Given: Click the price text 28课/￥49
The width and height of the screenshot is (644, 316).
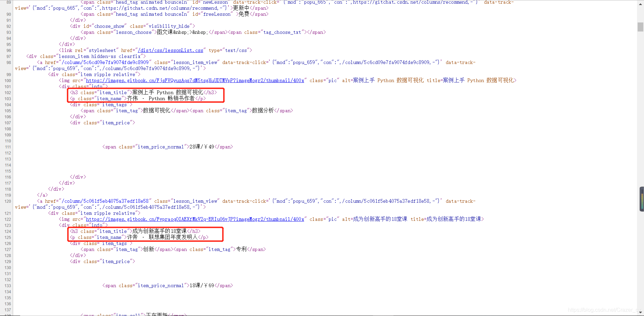Looking at the screenshot, I should pos(202,147).
